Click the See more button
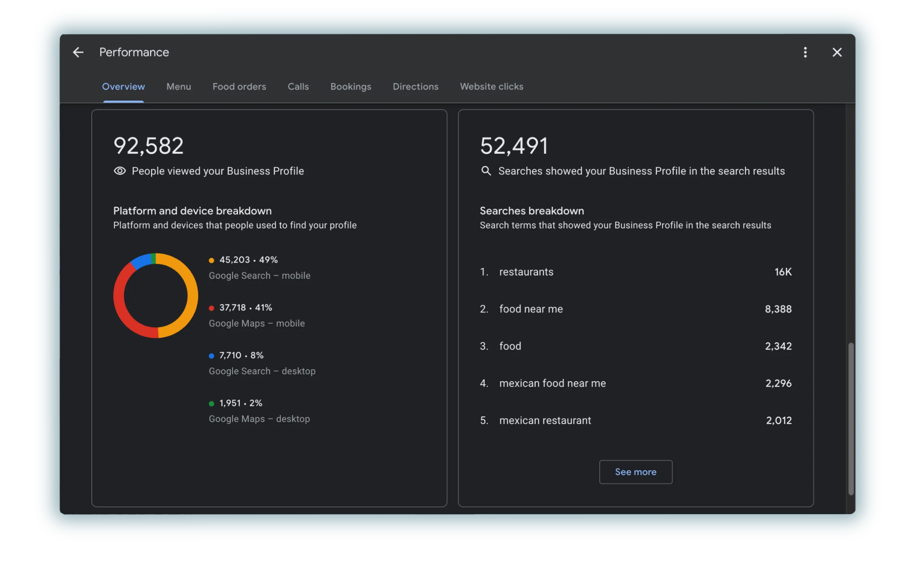This screenshot has width=924, height=566. click(635, 472)
